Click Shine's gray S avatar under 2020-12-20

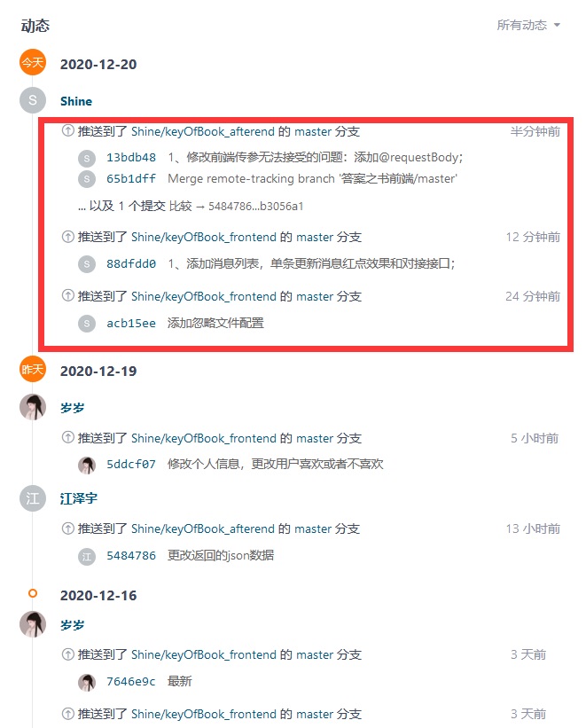coord(33,100)
